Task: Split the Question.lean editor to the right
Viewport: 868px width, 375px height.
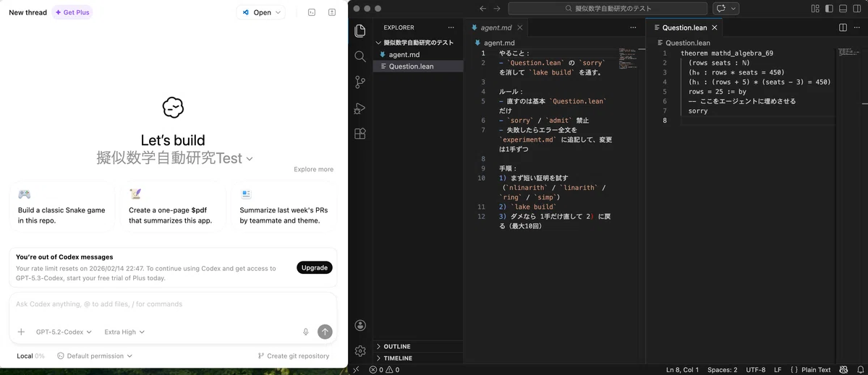Action: 843,27
